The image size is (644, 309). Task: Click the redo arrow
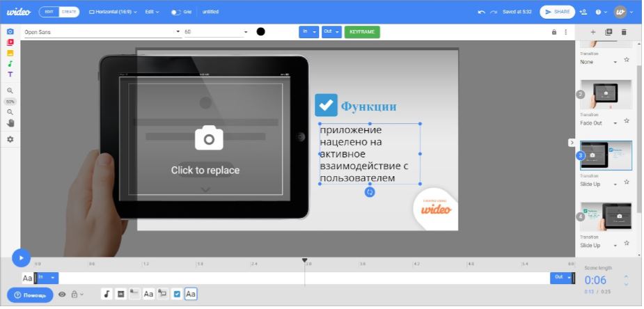493,12
